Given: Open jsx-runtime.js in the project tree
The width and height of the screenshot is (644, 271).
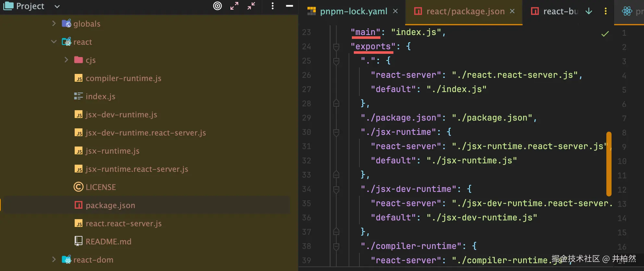Looking at the screenshot, I should pyautogui.click(x=112, y=151).
